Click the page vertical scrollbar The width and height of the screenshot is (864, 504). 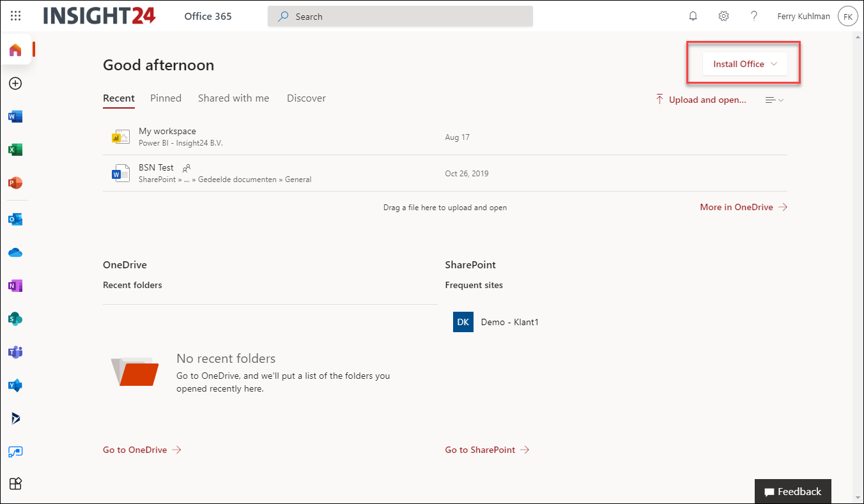(858, 267)
